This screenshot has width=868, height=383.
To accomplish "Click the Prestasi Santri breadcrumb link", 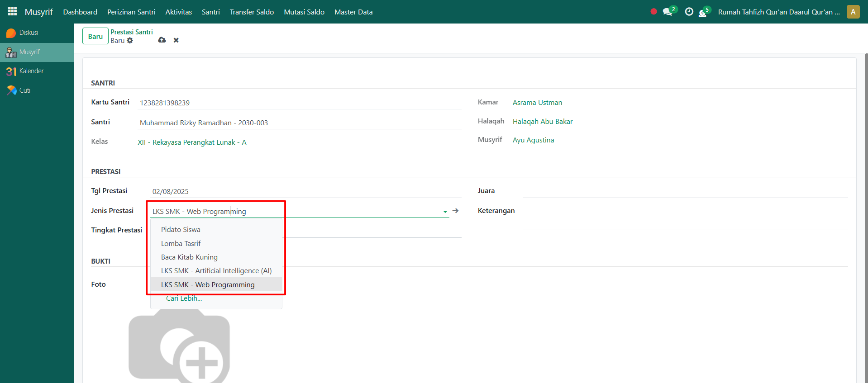I will coord(132,32).
